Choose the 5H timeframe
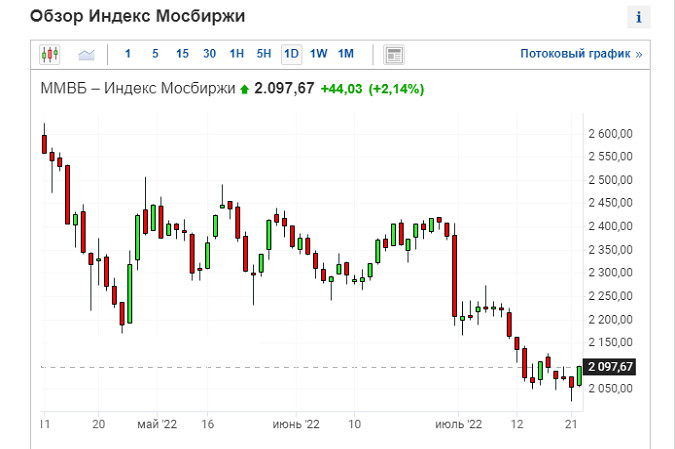The image size is (675, 449). pyautogui.click(x=264, y=54)
